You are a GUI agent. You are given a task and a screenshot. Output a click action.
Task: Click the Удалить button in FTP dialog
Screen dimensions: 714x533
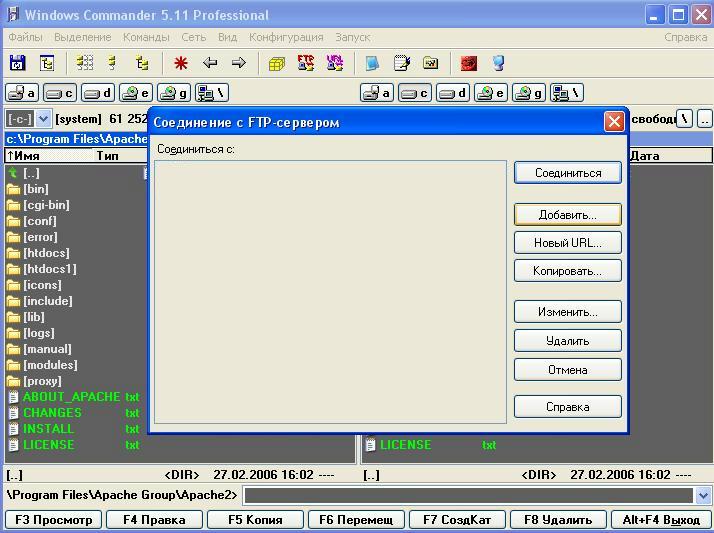pos(568,341)
